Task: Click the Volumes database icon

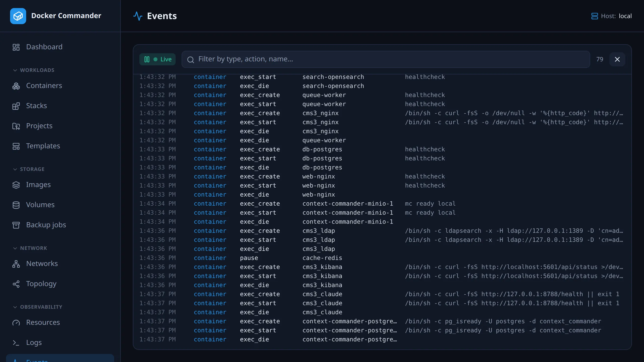Action: pyautogui.click(x=16, y=205)
